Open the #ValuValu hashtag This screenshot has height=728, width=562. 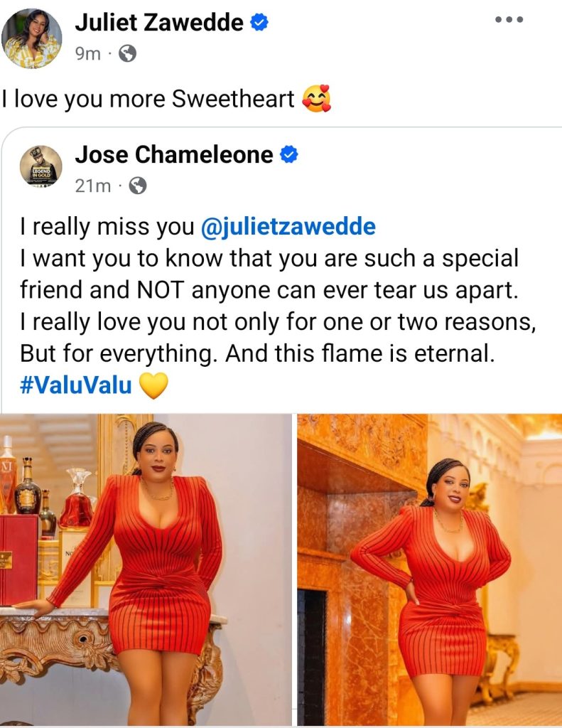pos(76,385)
